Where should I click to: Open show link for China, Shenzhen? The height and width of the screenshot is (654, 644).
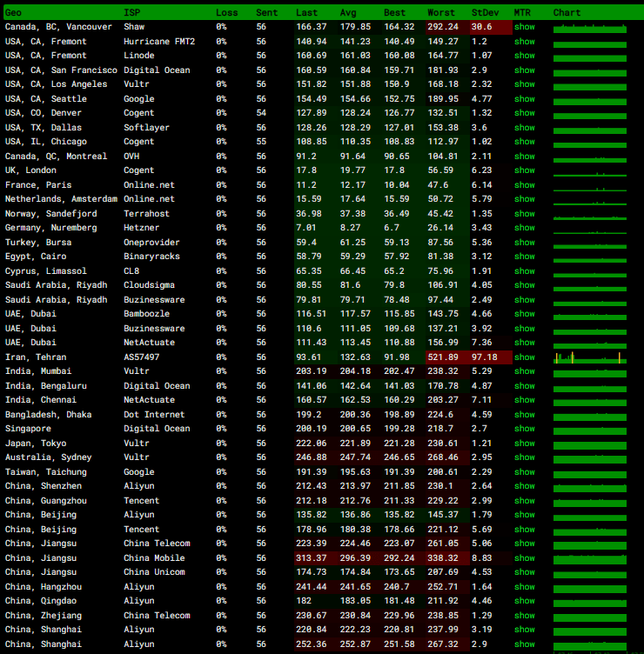pyautogui.click(x=524, y=486)
